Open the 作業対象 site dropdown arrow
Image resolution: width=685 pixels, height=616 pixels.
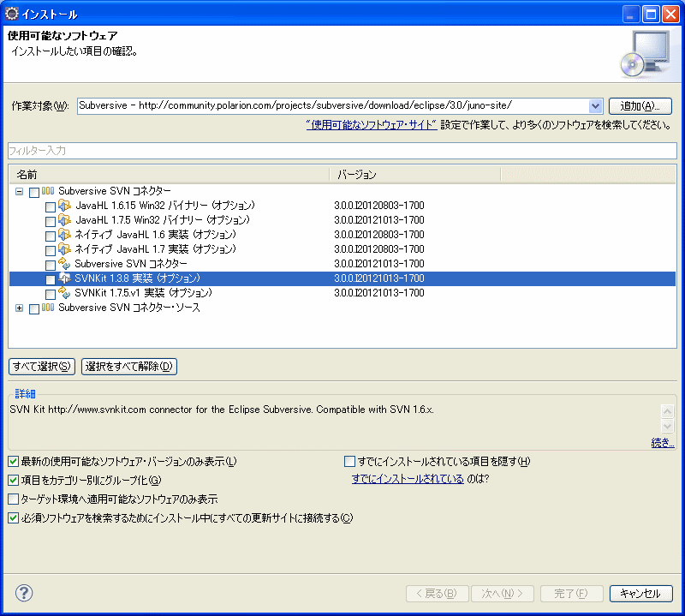[595, 105]
